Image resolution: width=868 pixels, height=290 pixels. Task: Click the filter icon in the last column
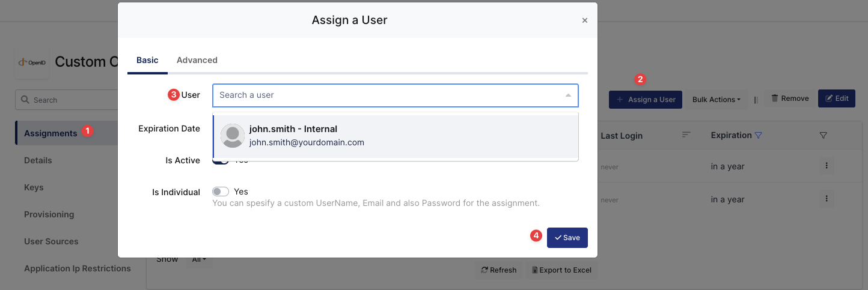point(824,136)
